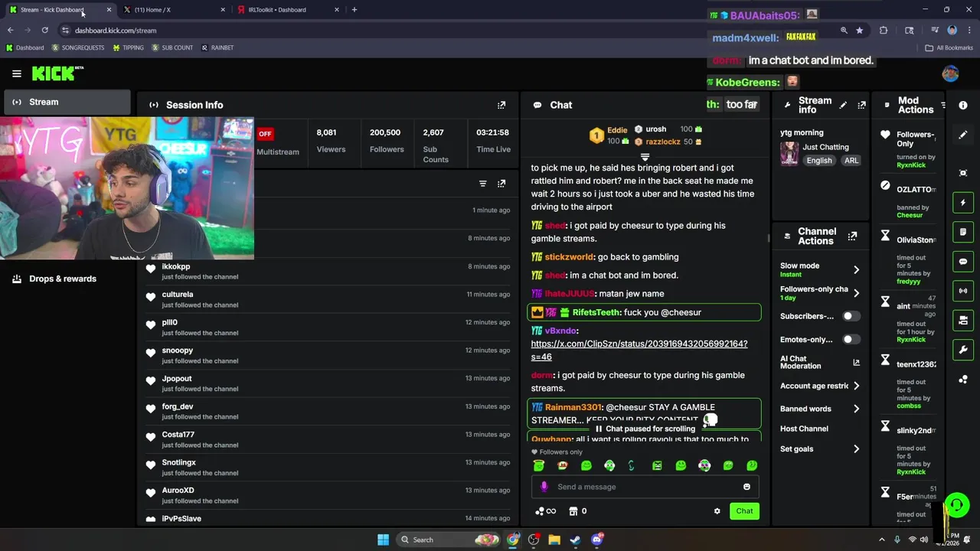
Task: Open the TIPPING bookmark
Action: [128, 47]
